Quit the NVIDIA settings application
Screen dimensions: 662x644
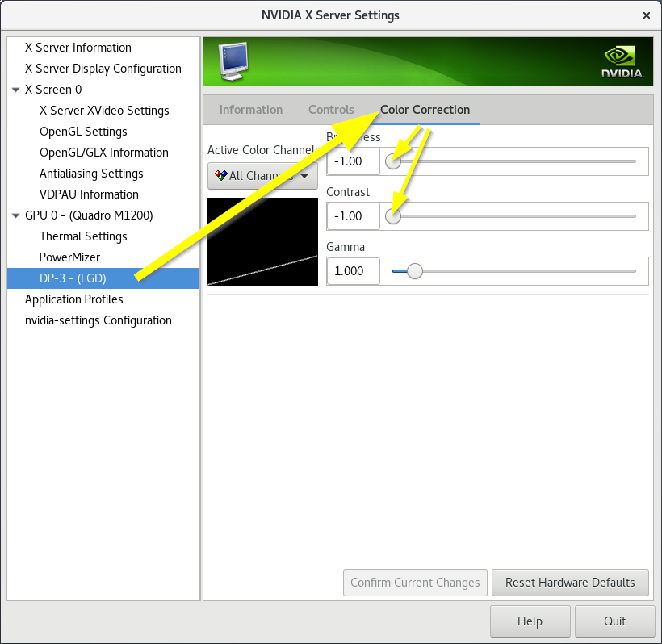(614, 621)
